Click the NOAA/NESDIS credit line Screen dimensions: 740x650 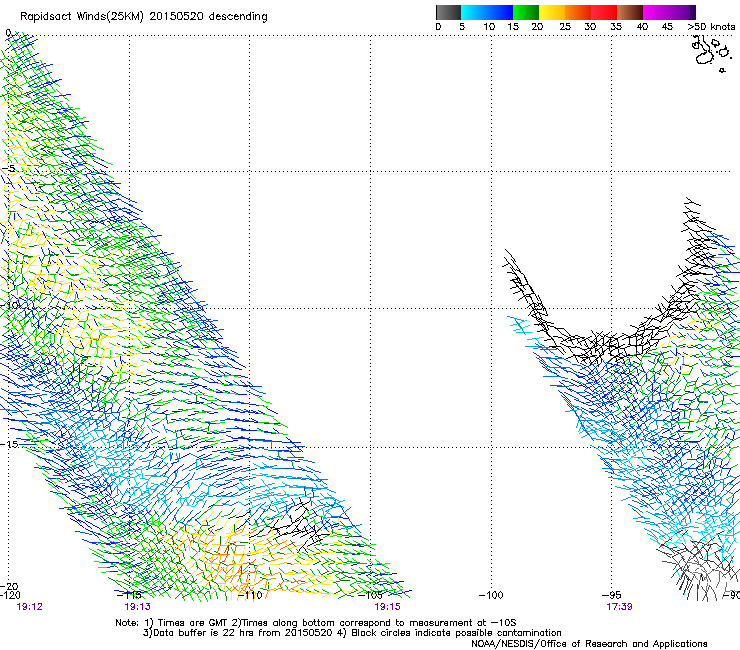tap(589, 644)
